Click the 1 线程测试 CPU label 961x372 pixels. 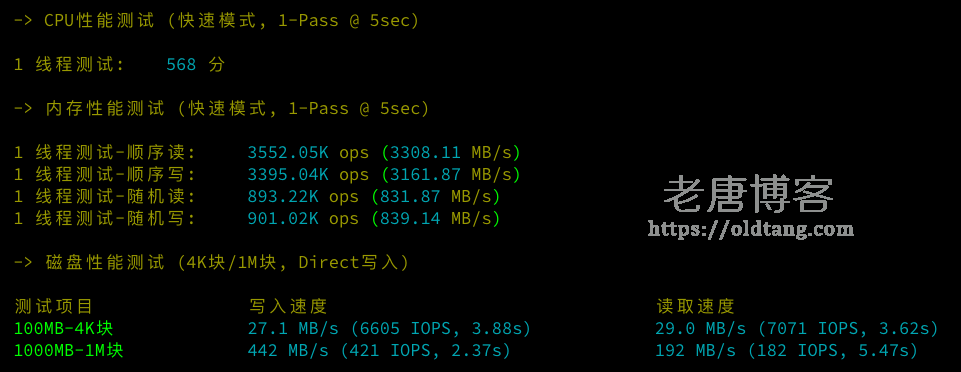[x=69, y=64]
